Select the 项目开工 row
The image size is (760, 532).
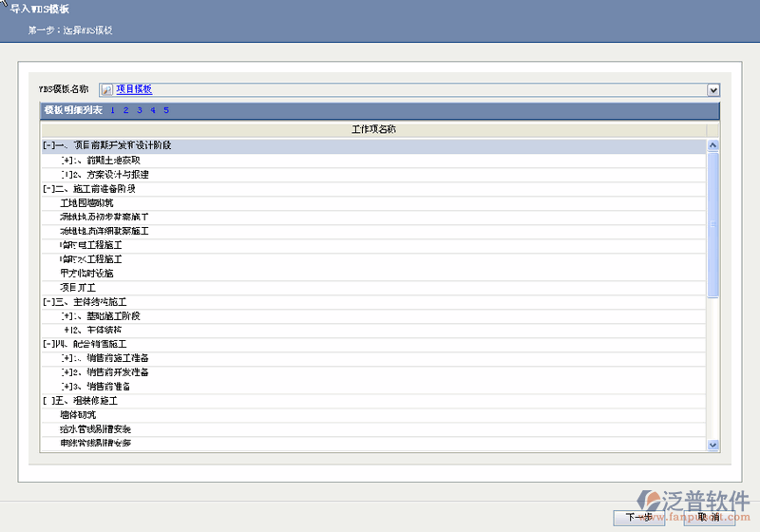pyautogui.click(x=78, y=287)
